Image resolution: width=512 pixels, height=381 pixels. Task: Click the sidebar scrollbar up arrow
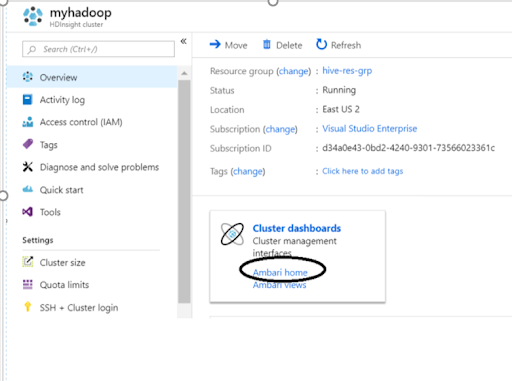click(x=184, y=73)
